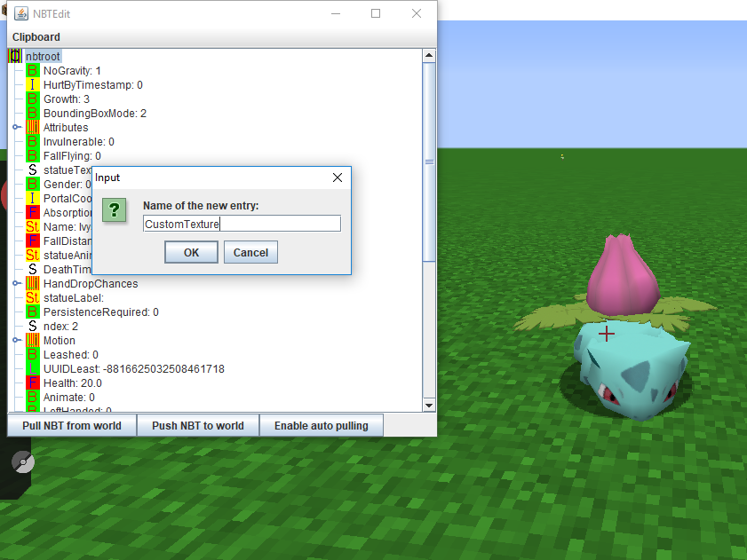The width and height of the screenshot is (747, 560).
Task: Click the string icon beside Name
Action: pos(32,226)
